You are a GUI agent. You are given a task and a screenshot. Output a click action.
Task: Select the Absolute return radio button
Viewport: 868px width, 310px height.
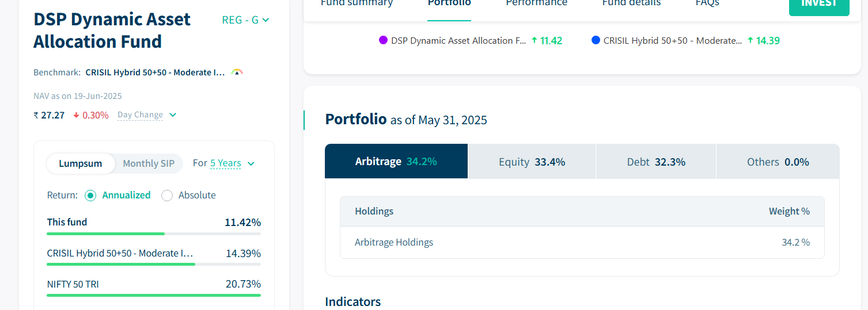(167, 196)
